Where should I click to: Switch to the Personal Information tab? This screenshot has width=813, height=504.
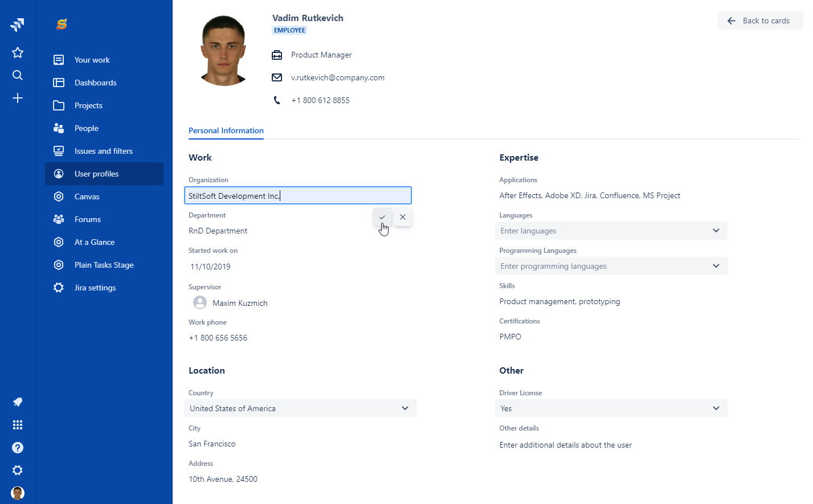pos(226,130)
